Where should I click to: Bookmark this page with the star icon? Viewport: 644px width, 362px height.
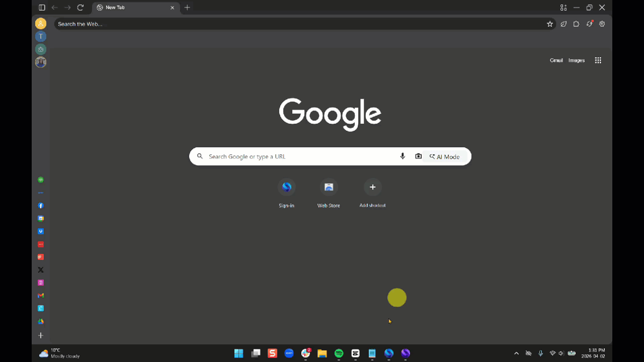(x=550, y=24)
